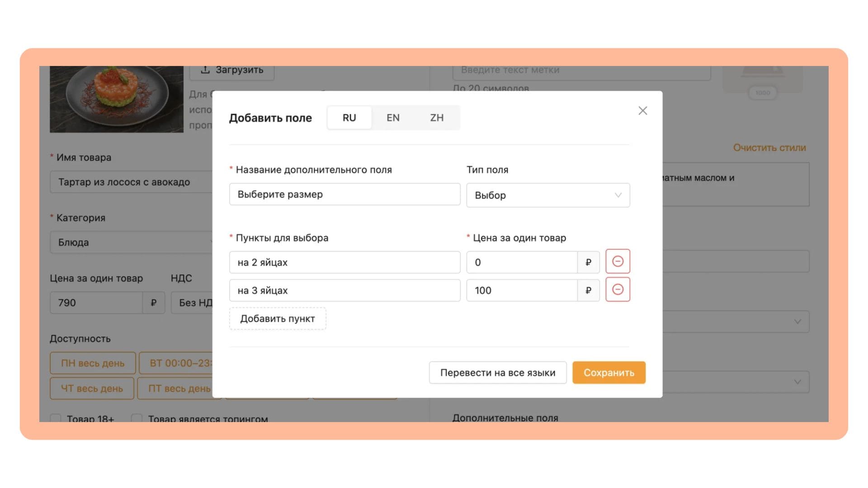This screenshot has width=868, height=488.
Task: Click the salmon tartare product thumbnail
Action: click(117, 99)
